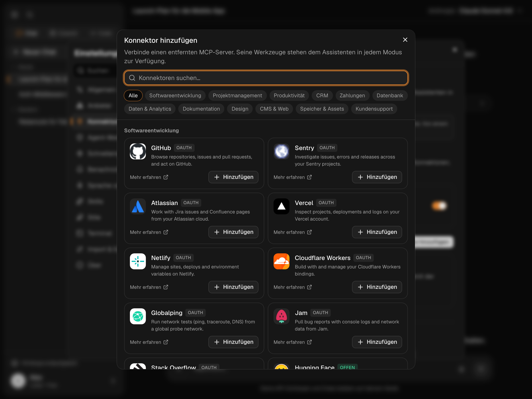Open Mehr erfahren link for Netlify
Screen dimensions: 532x399
point(149,287)
